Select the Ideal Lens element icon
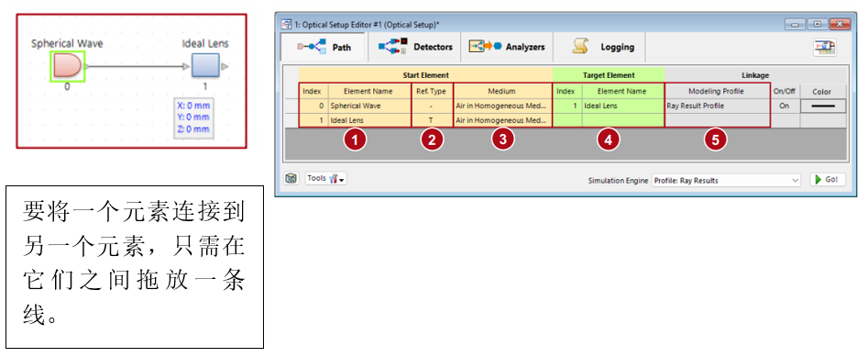 pyautogui.click(x=205, y=67)
